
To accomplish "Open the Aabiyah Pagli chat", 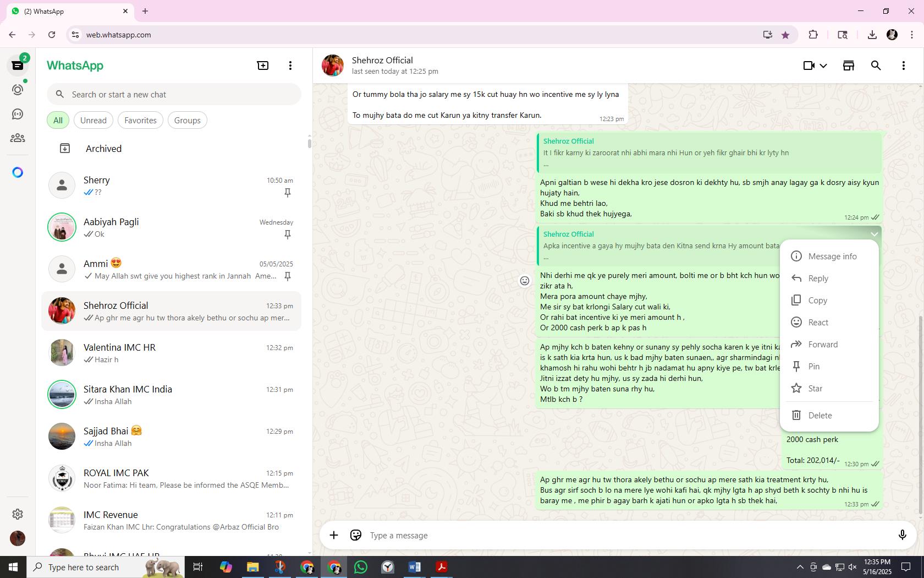I will coord(171,227).
